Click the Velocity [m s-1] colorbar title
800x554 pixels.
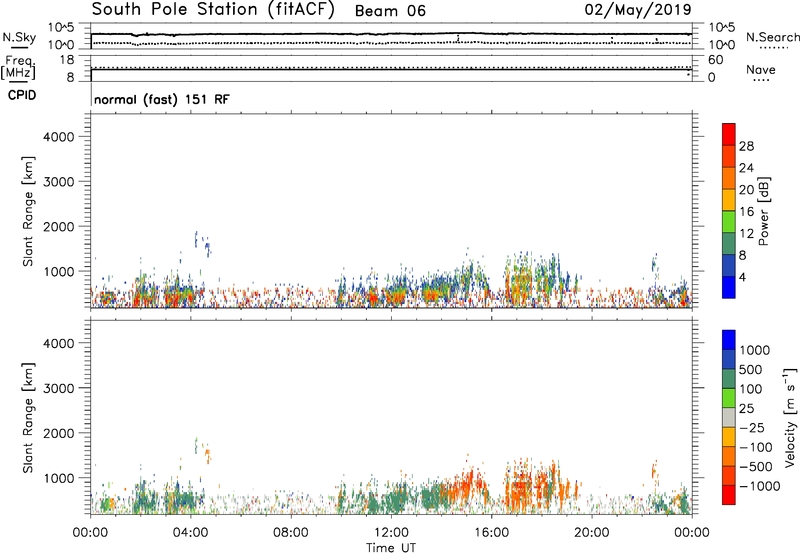coord(791,418)
